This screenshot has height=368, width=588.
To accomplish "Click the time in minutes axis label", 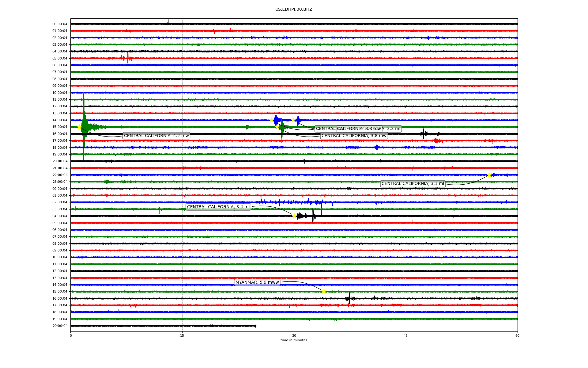I will 294,340.
